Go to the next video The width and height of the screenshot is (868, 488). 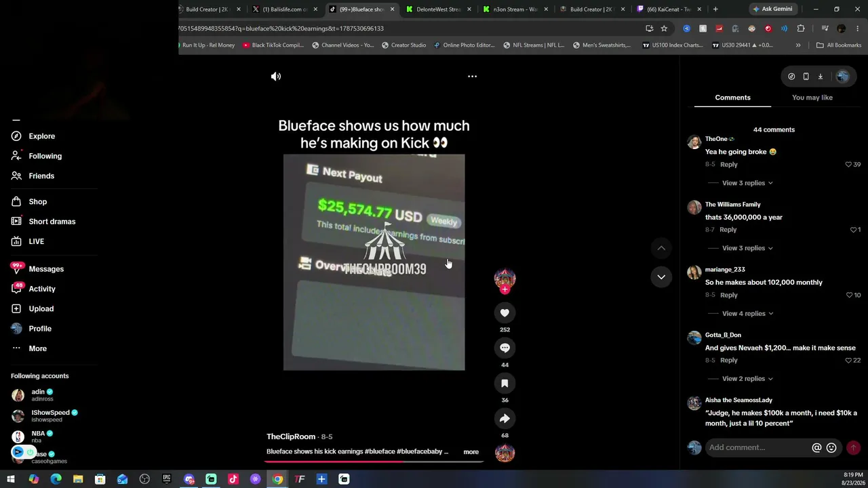point(661,277)
